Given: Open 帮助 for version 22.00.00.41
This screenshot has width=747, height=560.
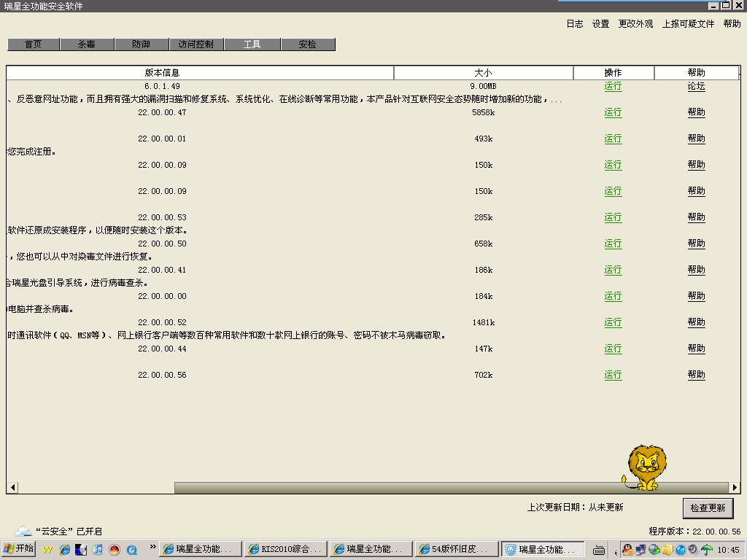Looking at the screenshot, I should click(696, 270).
